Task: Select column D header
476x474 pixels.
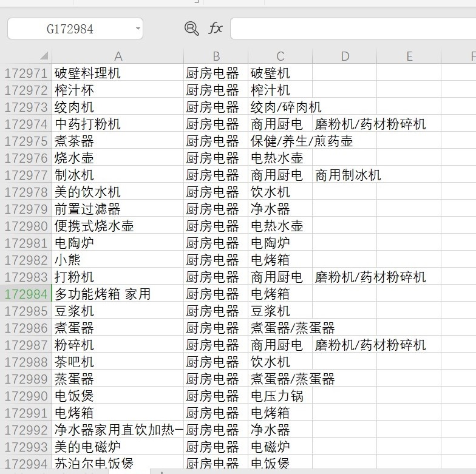Action: 345,56
